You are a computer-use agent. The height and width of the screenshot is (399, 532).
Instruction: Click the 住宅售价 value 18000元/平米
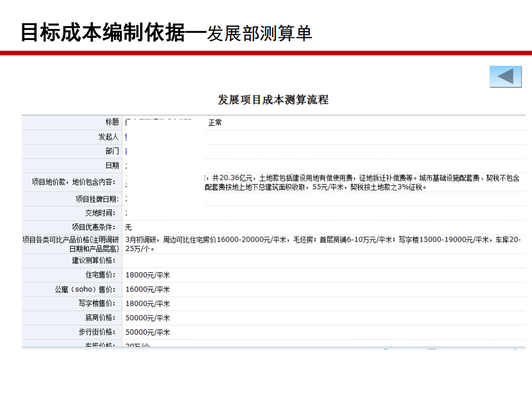[x=147, y=275]
